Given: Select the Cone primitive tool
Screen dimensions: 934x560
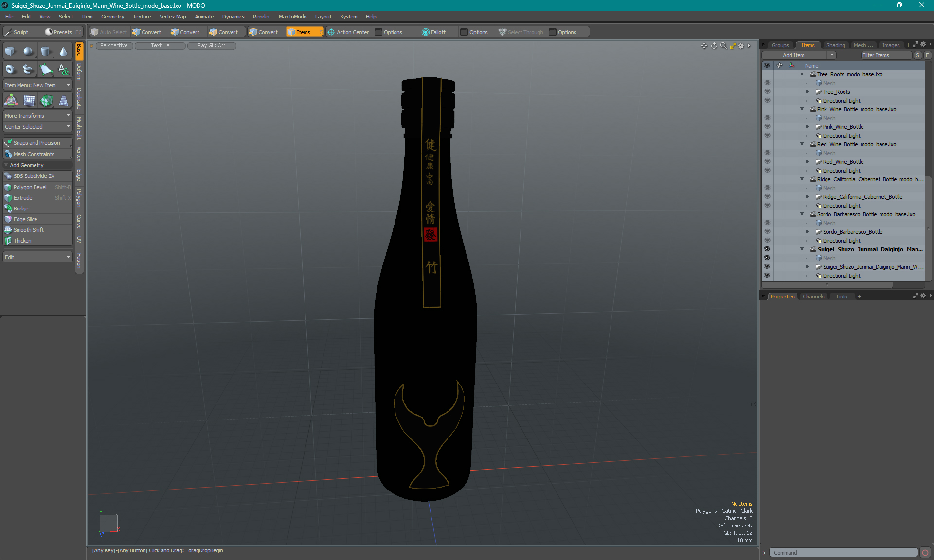Looking at the screenshot, I should click(x=63, y=52).
